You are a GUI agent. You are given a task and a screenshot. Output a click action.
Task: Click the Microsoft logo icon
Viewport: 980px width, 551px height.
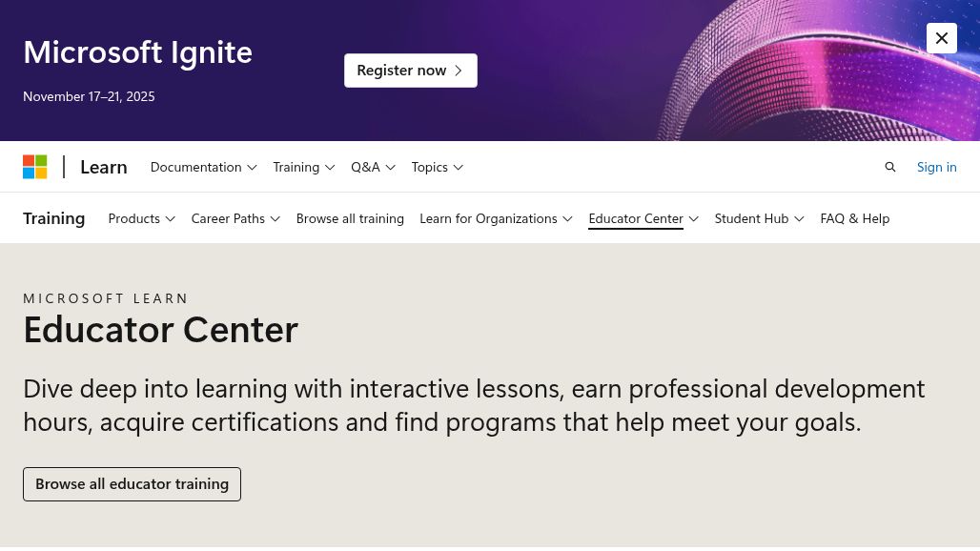pyautogui.click(x=35, y=167)
